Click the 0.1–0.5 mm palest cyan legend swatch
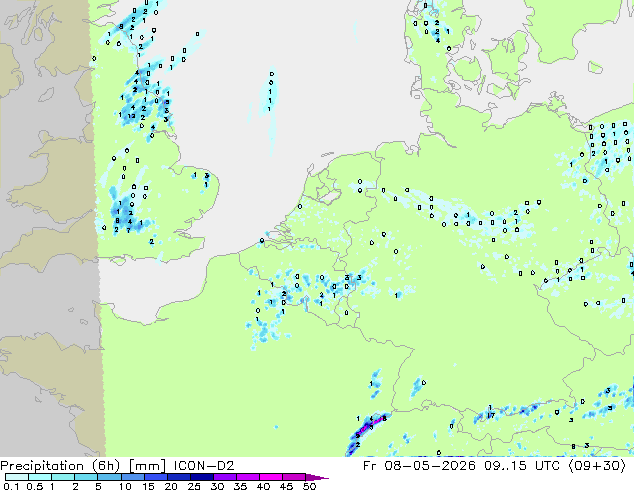Viewport: 634px width, 490px height. tap(17, 477)
